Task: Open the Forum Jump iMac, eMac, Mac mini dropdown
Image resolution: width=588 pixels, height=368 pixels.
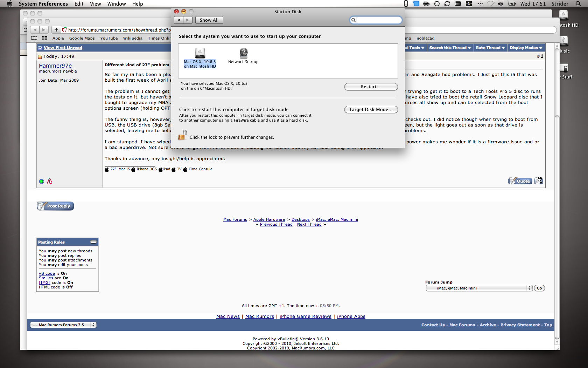Action: pyautogui.click(x=479, y=288)
